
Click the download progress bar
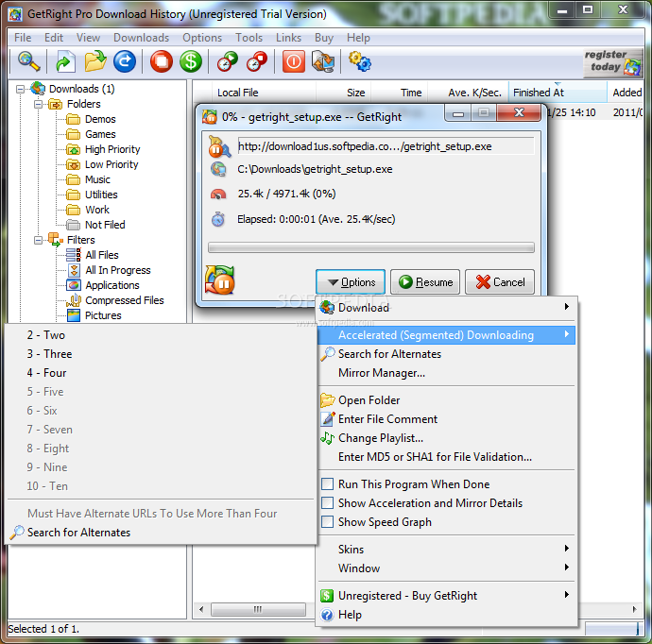point(371,247)
